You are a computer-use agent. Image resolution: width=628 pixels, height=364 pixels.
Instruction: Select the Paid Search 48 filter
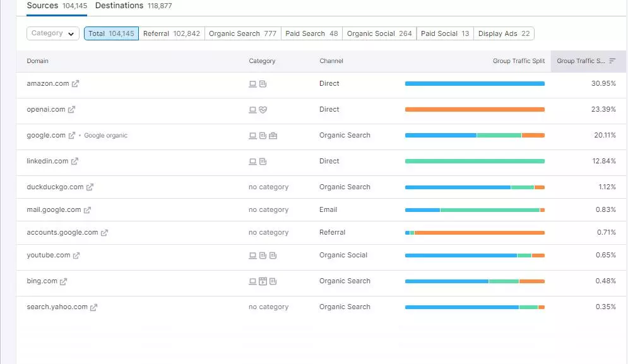tap(312, 33)
